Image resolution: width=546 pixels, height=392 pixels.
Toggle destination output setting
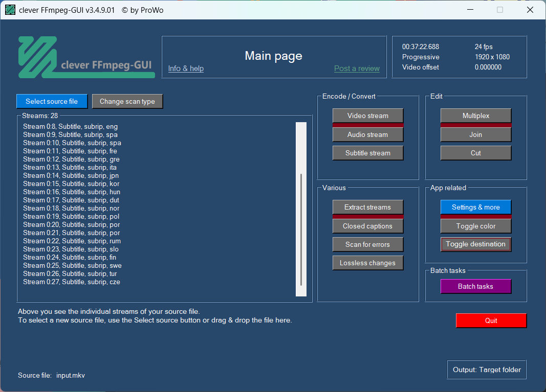tap(475, 244)
